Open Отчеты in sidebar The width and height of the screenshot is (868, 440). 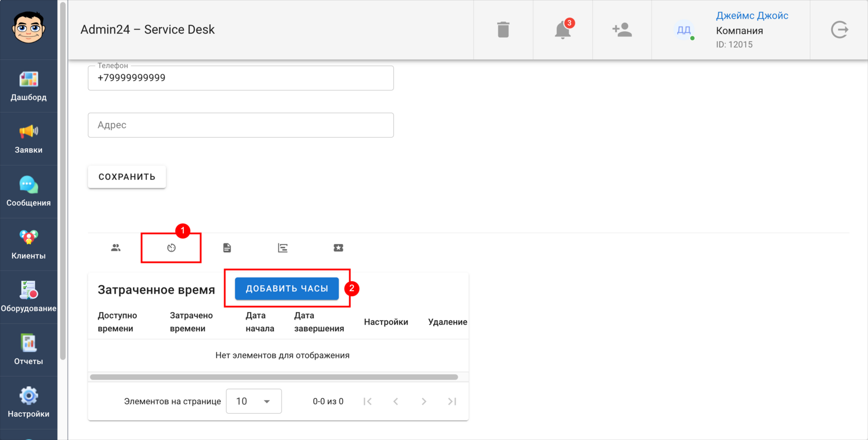pos(28,350)
